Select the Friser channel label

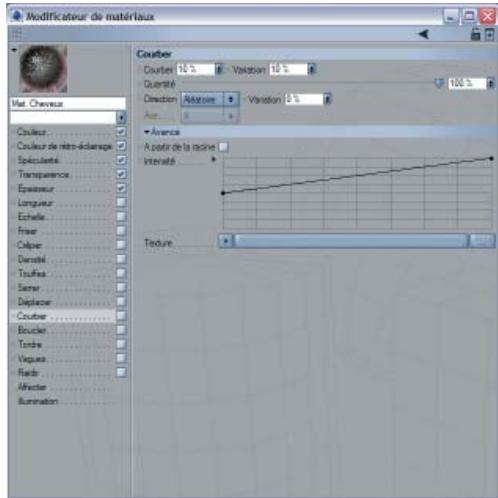27,231
